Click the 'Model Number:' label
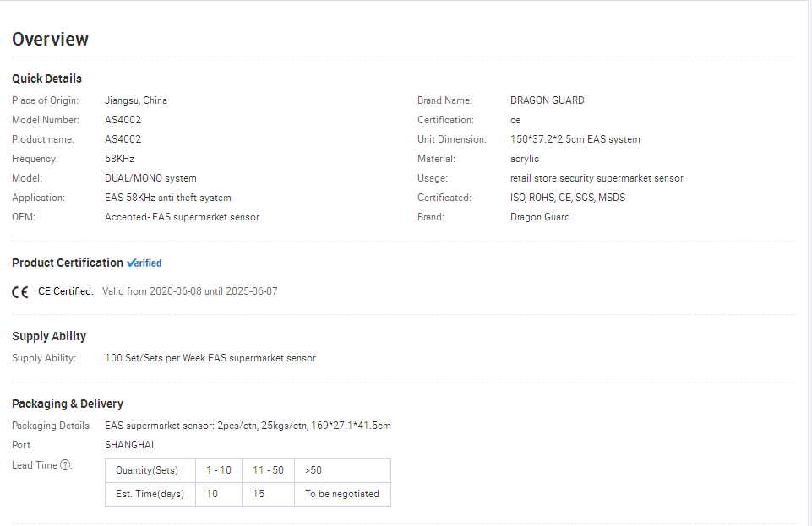This screenshot has height=526, width=812. tap(46, 120)
